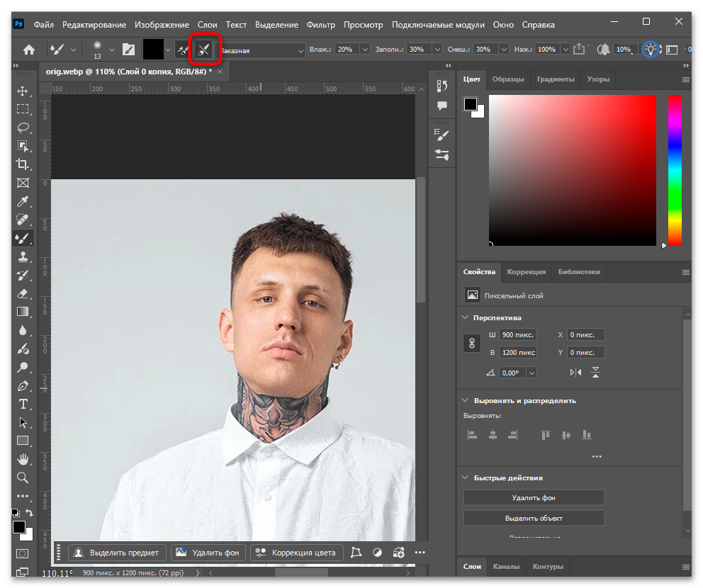Select the Clone Stamp tool

click(x=23, y=256)
